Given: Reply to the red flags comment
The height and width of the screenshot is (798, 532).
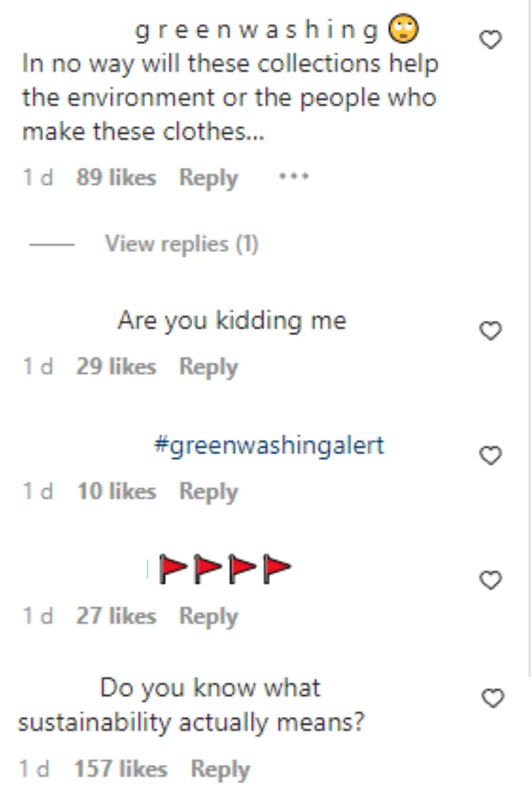Looking at the screenshot, I should tap(208, 616).
